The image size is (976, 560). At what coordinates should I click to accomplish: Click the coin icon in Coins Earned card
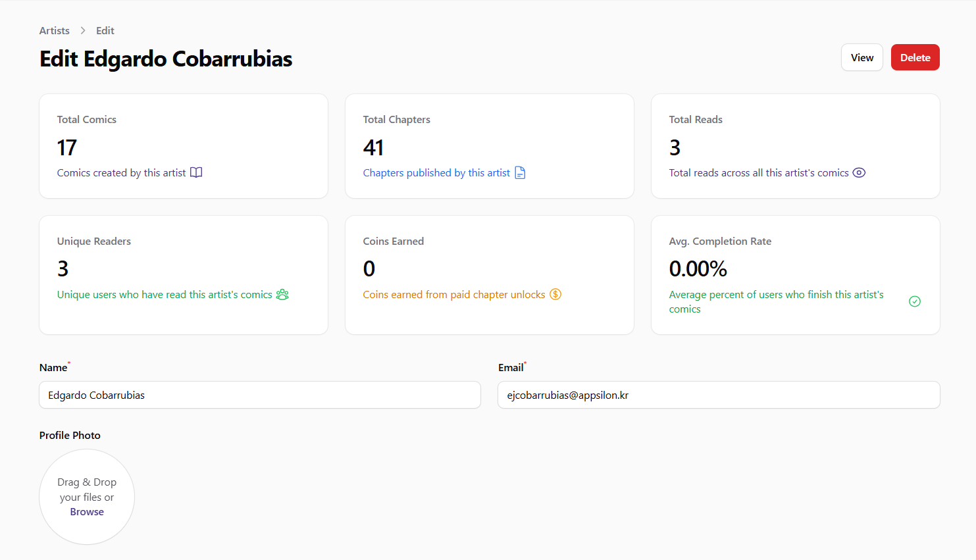pyautogui.click(x=555, y=294)
